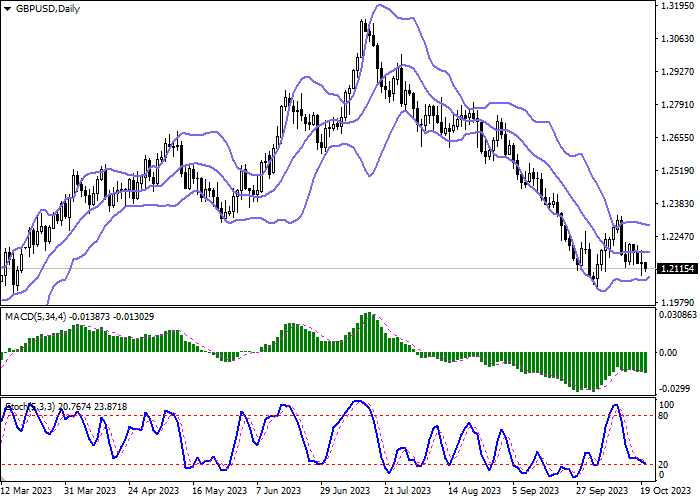Viewport: 700px width, 500px height.
Task: Click the 1.19790 price axis label
Action: click(x=676, y=302)
